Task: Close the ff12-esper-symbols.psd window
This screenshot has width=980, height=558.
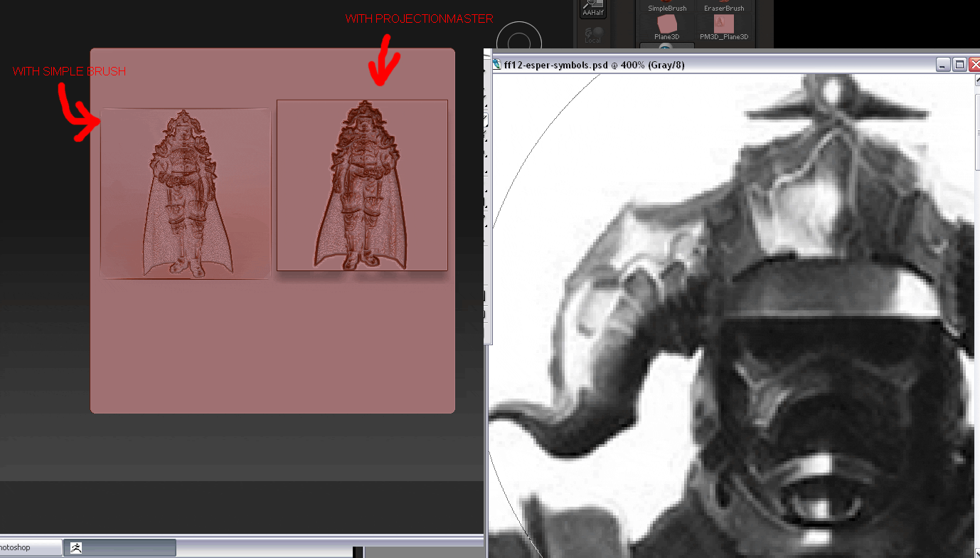Action: [x=975, y=64]
